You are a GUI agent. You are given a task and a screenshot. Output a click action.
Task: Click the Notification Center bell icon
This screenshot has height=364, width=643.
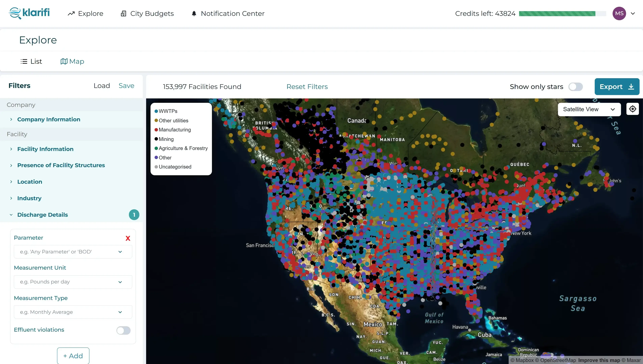[194, 13]
